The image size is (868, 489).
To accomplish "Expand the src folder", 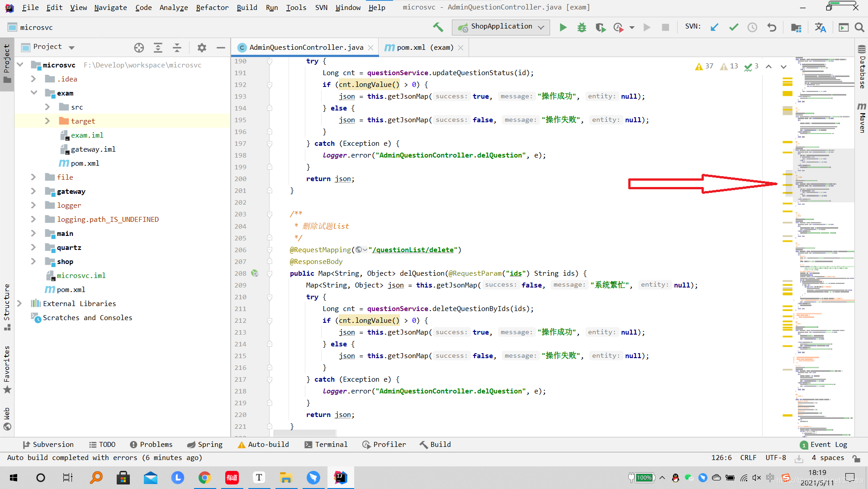I will (47, 107).
